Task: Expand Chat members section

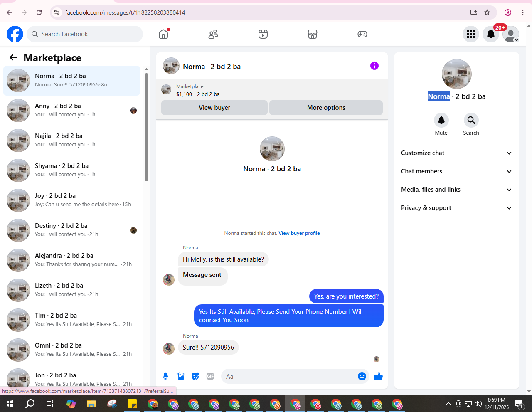Action: click(x=456, y=171)
